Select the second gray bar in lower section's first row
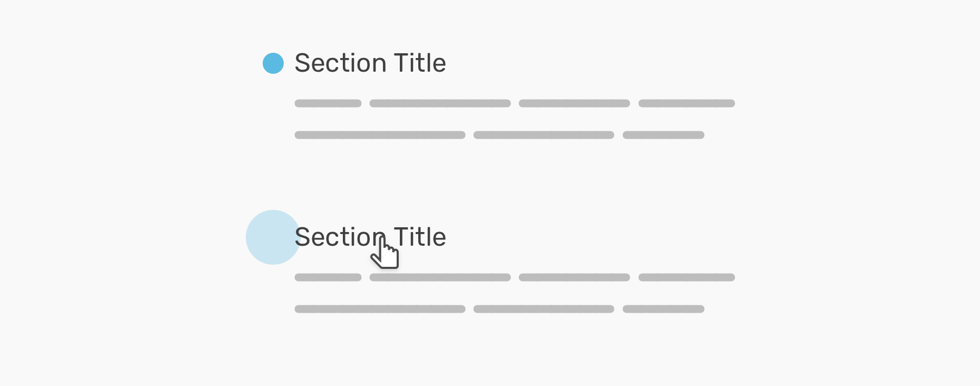The width and height of the screenshot is (980, 386). click(x=440, y=277)
